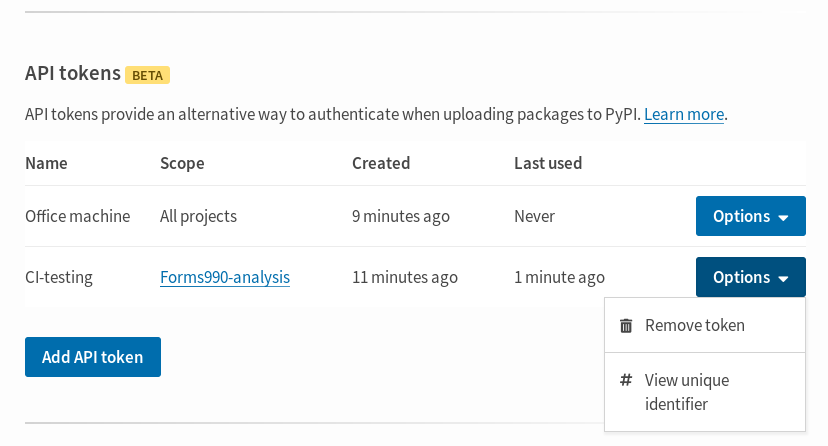
Task: Follow the Learn more link
Action: click(684, 114)
